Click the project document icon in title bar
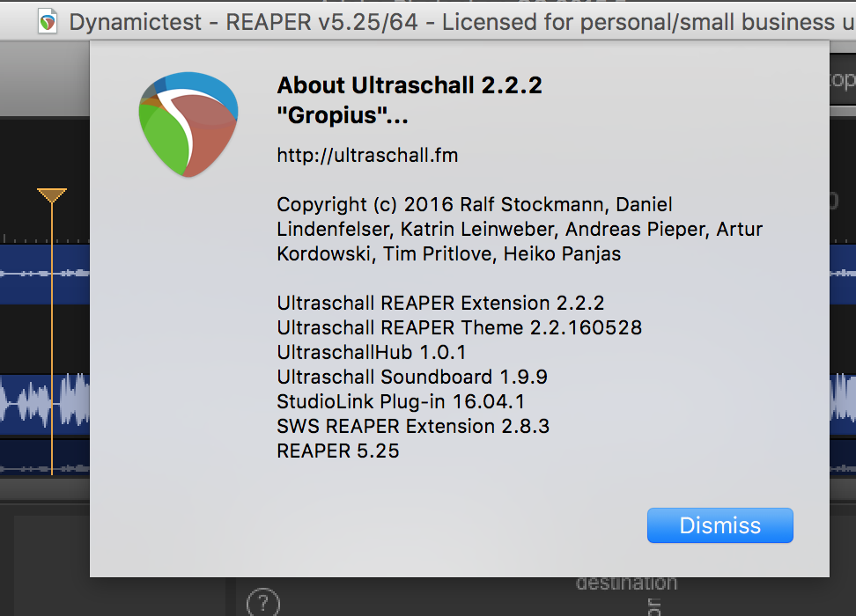Image resolution: width=856 pixels, height=616 pixels. 48,21
